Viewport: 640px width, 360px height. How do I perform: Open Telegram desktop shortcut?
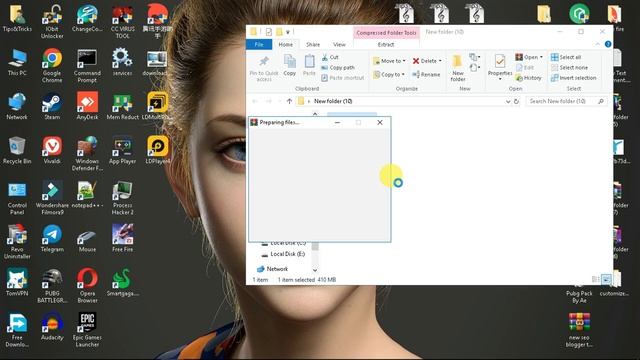click(52, 238)
